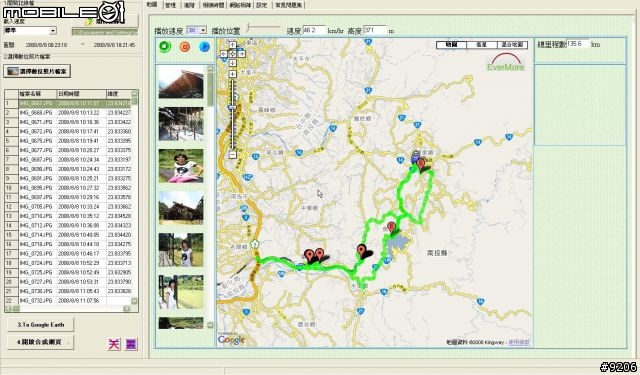The width and height of the screenshot is (640, 375).
Task: Click the blue car icon on map
Action: click(415, 157)
